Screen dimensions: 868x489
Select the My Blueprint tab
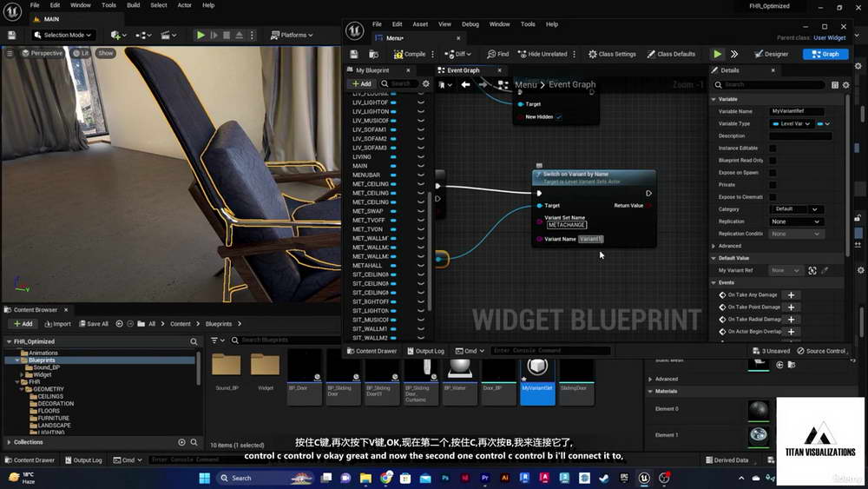coord(372,70)
